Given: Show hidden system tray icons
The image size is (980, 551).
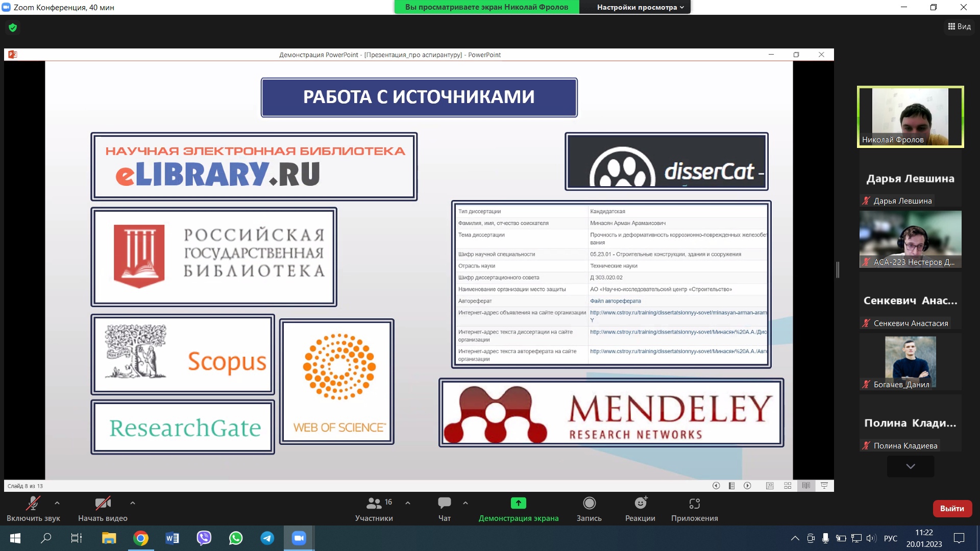Looking at the screenshot, I should pos(795,538).
